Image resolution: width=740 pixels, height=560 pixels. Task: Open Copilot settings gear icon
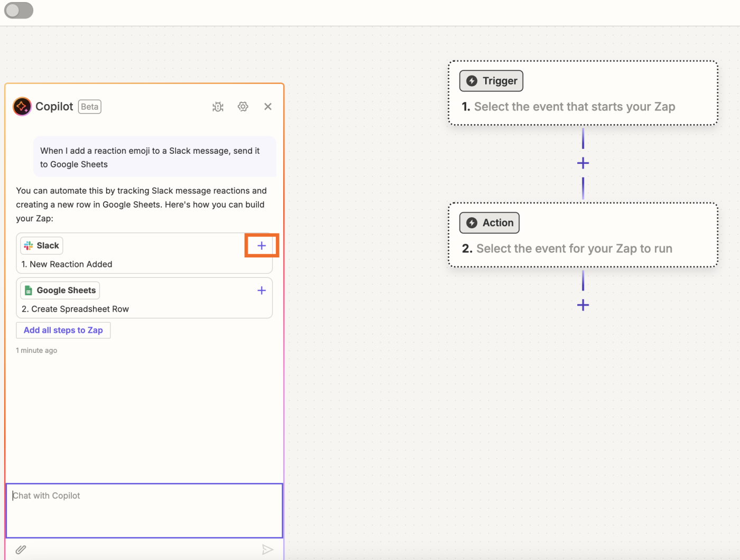(x=243, y=107)
